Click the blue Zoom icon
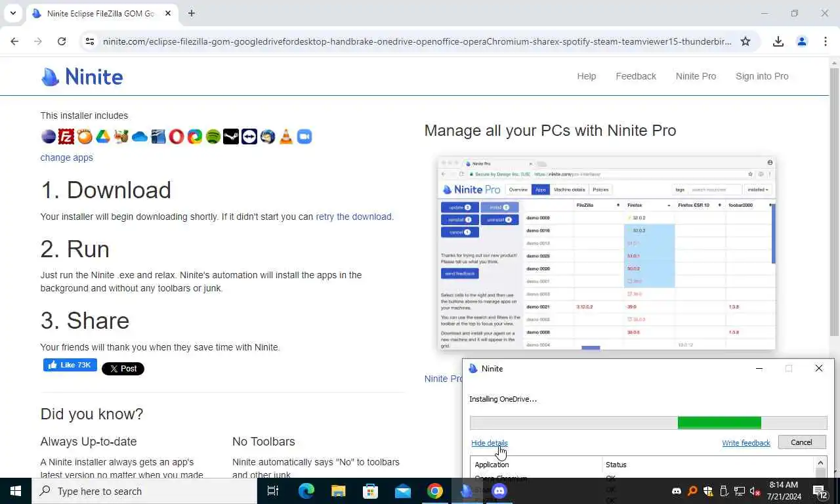 click(x=304, y=136)
